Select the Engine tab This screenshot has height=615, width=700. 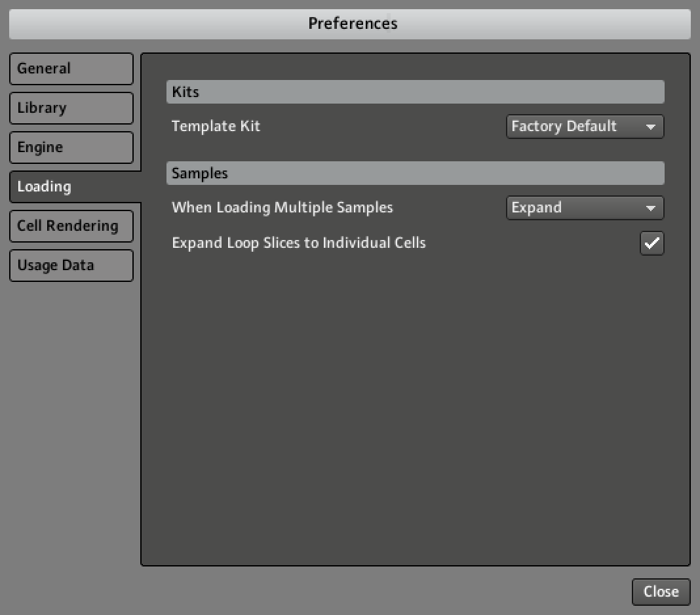(x=71, y=148)
